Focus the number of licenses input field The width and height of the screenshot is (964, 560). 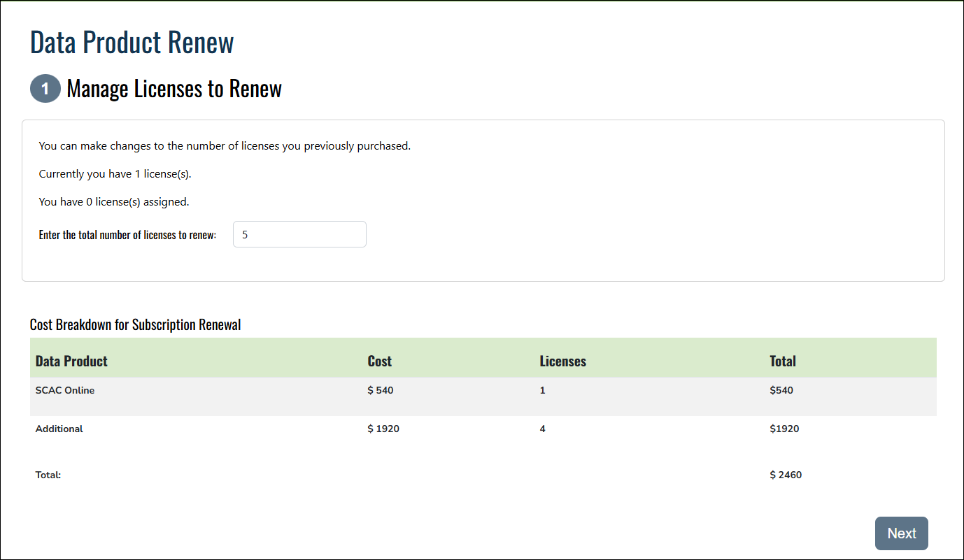299,235
